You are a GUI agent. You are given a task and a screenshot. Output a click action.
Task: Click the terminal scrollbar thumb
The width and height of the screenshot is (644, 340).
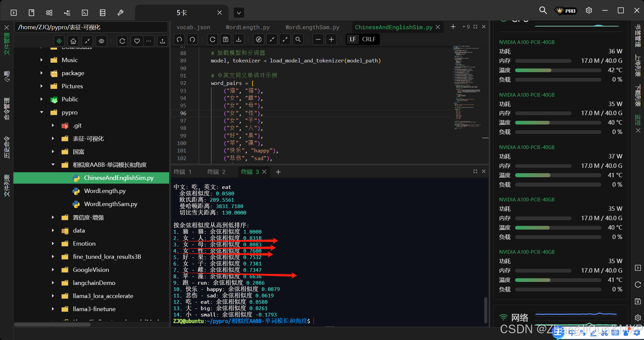point(485,310)
